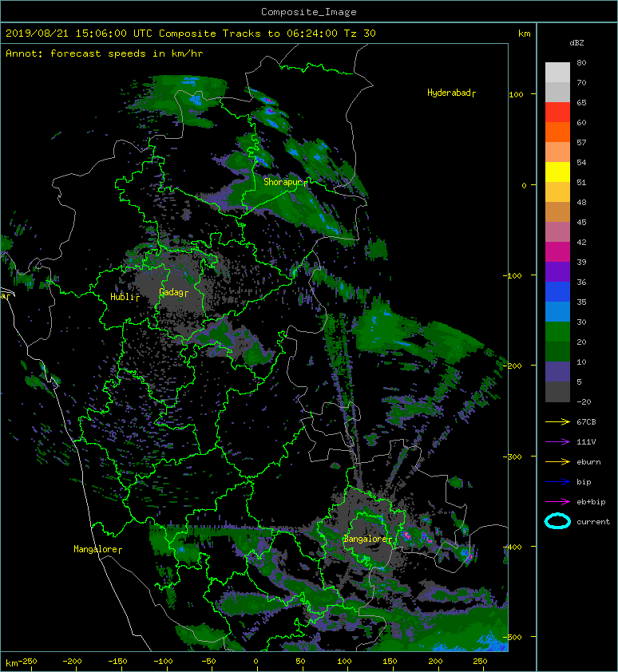
Task: Click the 60 dBZ dark orange swatch
Action: click(x=557, y=132)
